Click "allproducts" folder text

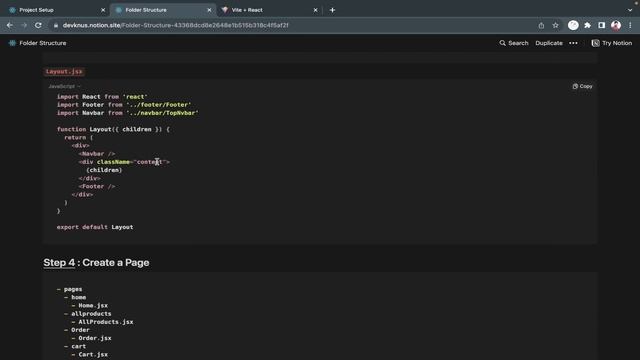[x=91, y=313]
